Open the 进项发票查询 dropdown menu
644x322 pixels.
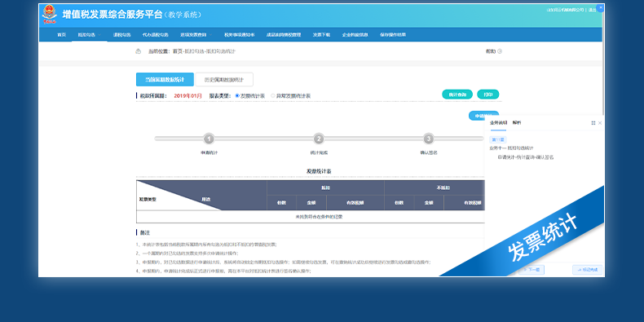tap(196, 35)
